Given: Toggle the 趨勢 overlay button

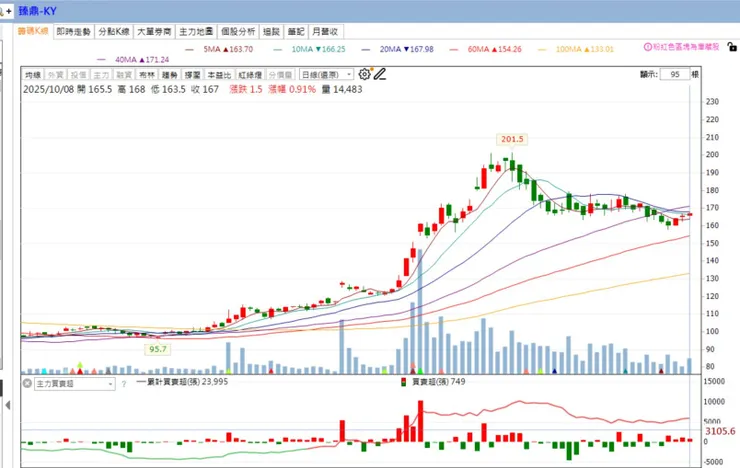Looking at the screenshot, I should (x=169, y=75).
